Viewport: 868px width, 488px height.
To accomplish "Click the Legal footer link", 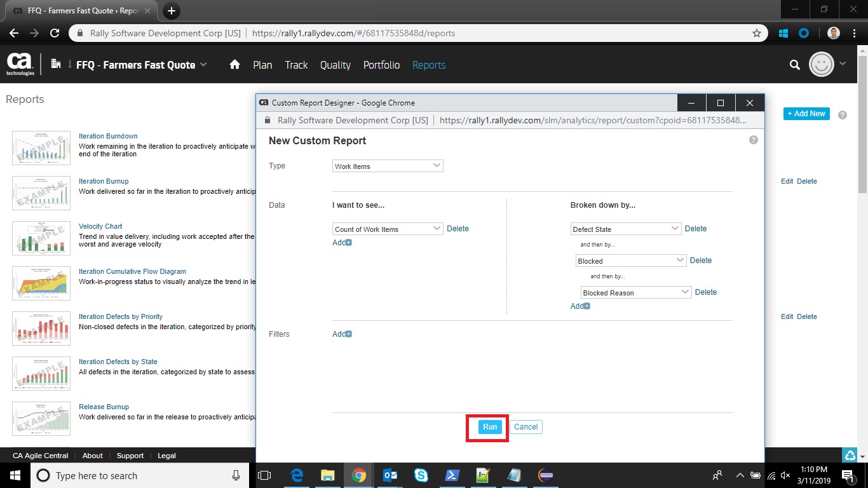I will click(x=167, y=456).
